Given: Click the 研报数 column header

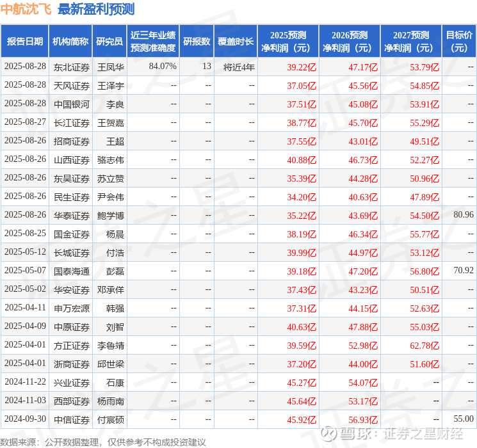Looking at the screenshot, I should 197,42.
